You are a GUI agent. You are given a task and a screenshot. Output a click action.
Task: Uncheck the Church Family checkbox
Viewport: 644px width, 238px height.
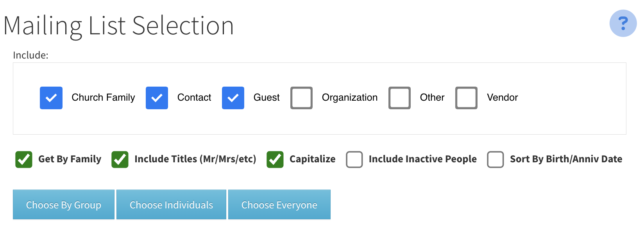coord(51,98)
